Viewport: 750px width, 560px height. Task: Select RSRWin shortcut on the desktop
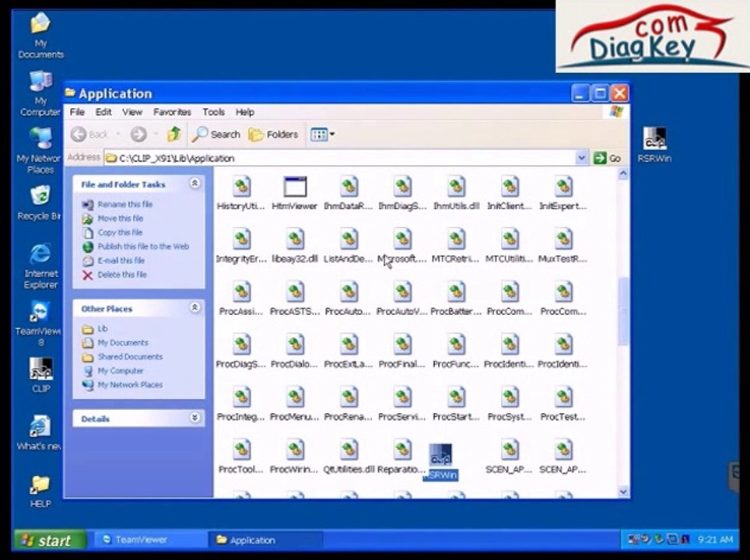pyautogui.click(x=654, y=145)
